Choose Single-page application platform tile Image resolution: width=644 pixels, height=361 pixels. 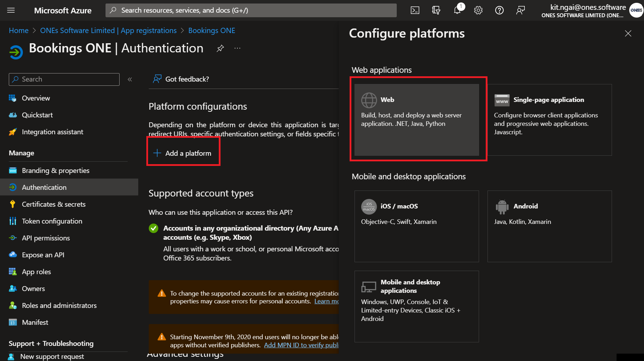[549, 120]
